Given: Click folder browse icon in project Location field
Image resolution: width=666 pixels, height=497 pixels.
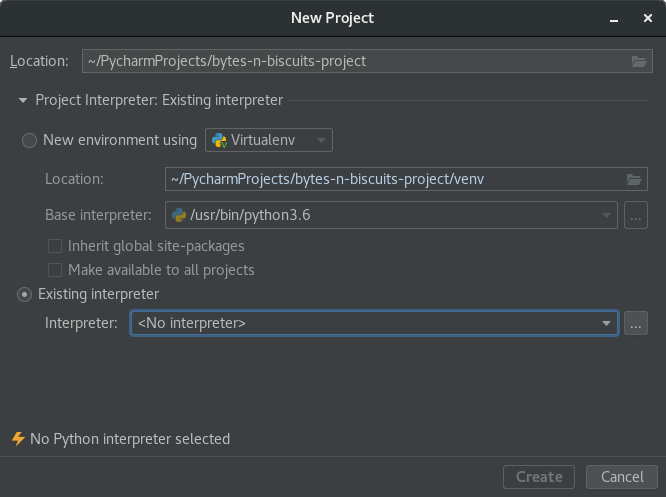Looking at the screenshot, I should coord(639,62).
